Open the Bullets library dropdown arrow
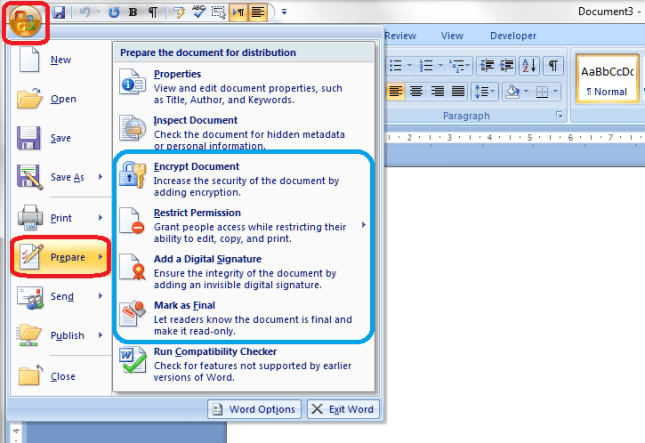This screenshot has width=645, height=443. pos(409,65)
